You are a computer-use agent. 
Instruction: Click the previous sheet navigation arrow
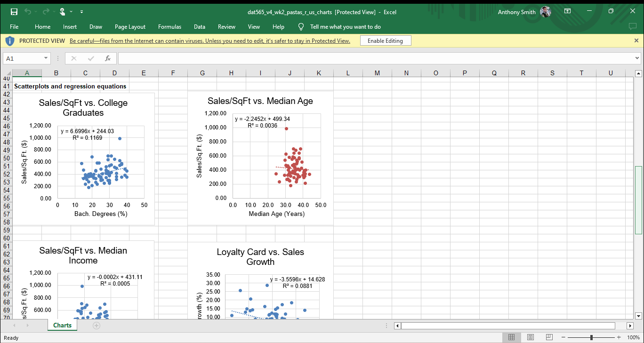[14, 325]
